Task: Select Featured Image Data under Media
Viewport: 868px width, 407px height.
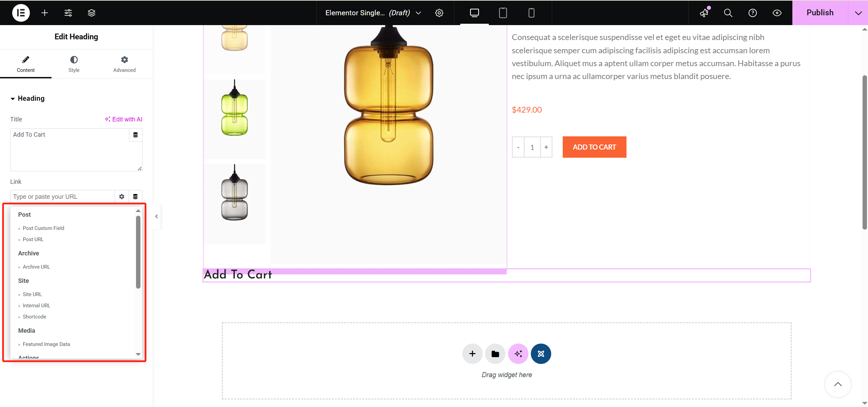Action: (x=46, y=344)
